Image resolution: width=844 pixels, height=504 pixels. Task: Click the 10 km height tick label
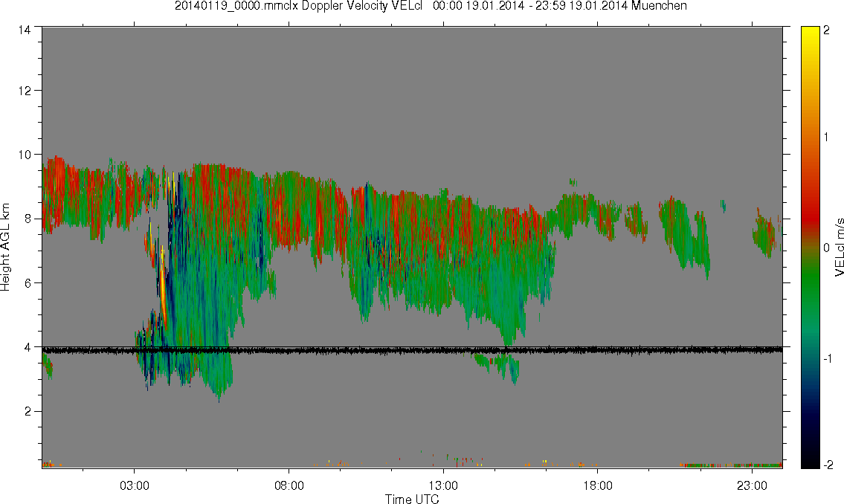(25, 155)
